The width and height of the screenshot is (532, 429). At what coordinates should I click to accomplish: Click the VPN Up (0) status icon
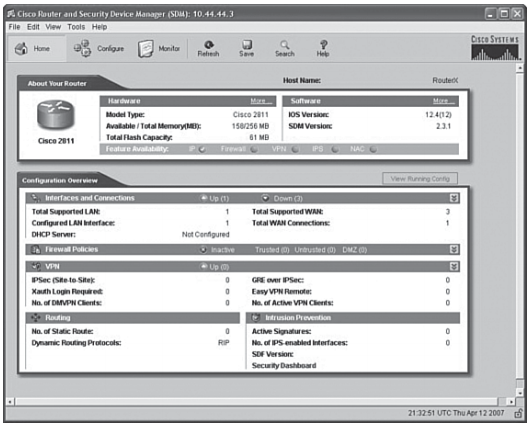[203, 267]
